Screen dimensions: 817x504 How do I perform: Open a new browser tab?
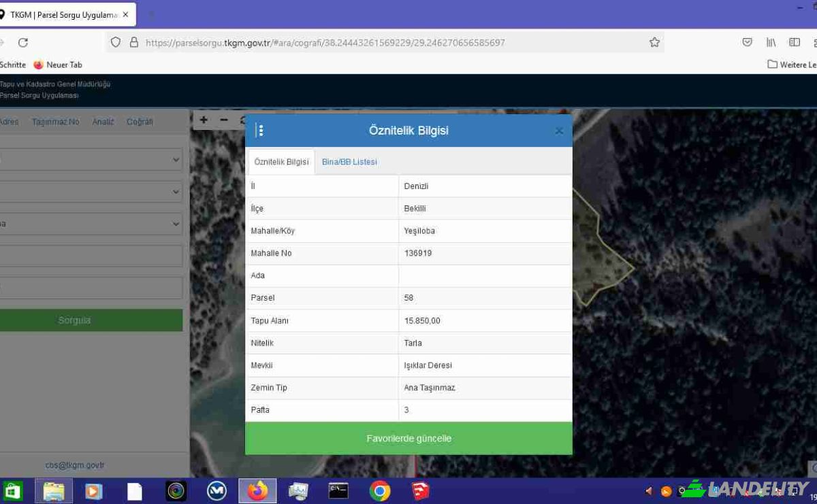point(150,14)
